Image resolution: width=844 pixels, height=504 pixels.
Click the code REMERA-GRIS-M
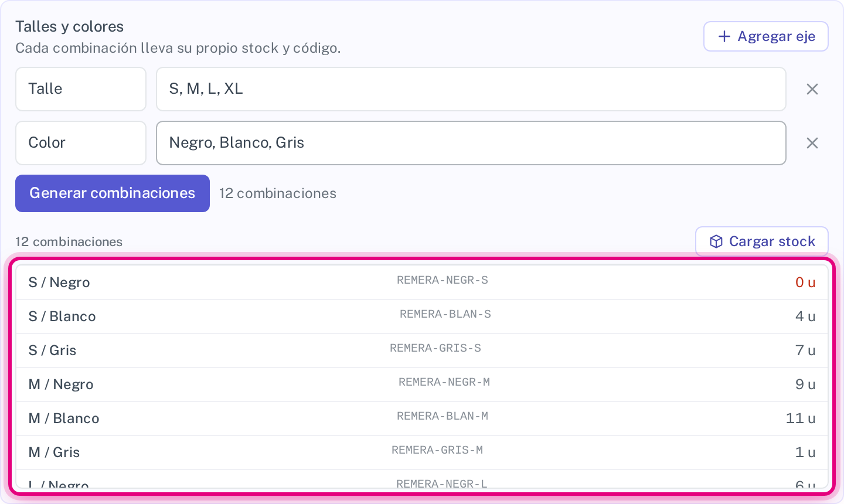pyautogui.click(x=437, y=450)
